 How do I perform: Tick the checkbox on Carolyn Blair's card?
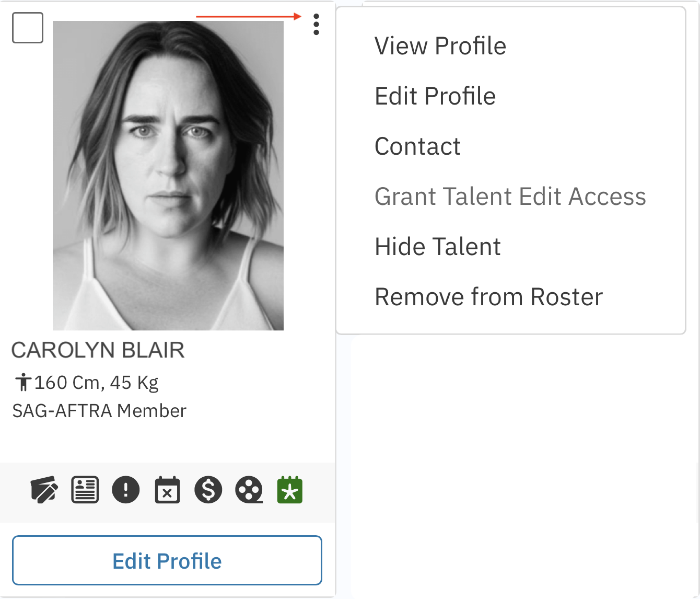click(x=28, y=28)
